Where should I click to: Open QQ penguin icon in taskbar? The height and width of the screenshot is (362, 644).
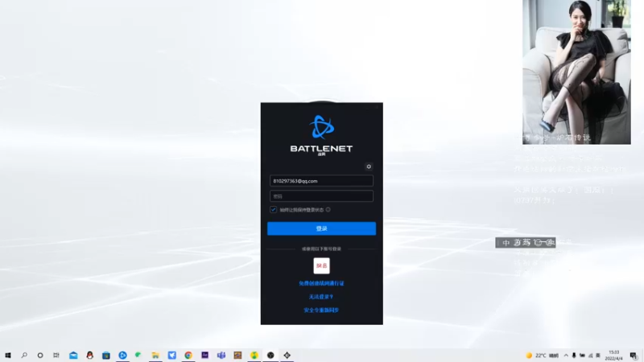[x=89, y=355]
